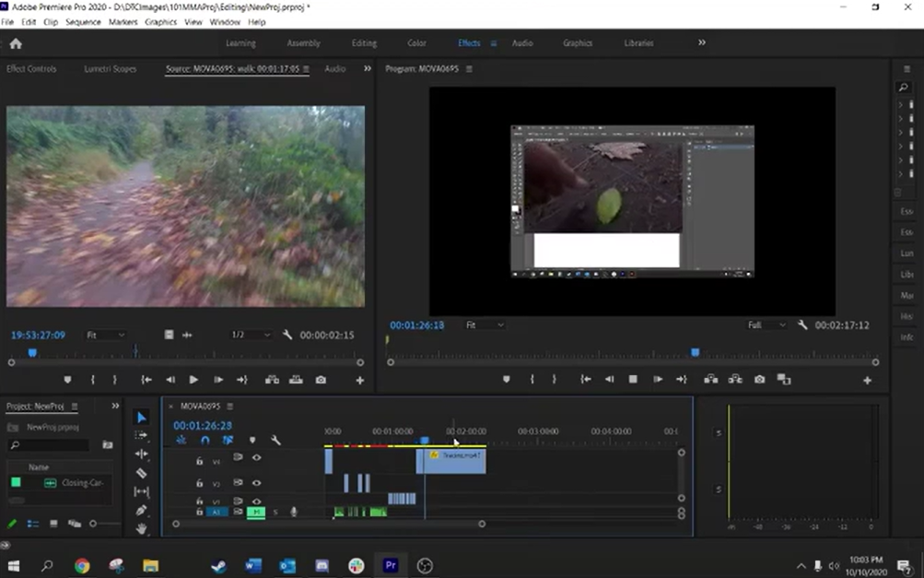This screenshot has width=924, height=578.
Task: Click the Insert button in Source monitor
Action: [x=272, y=380]
